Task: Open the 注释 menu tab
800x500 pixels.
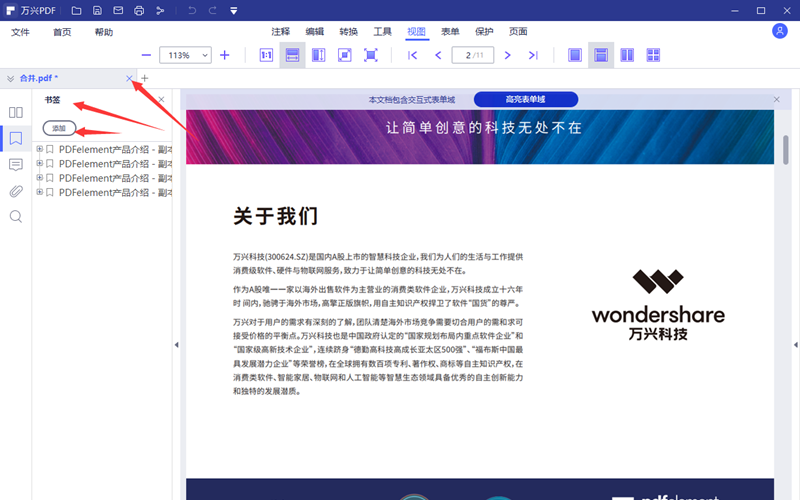Action: tap(281, 32)
